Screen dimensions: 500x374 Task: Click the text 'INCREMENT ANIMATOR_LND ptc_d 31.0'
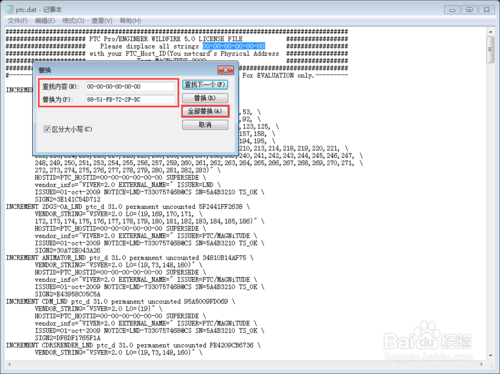point(66,258)
